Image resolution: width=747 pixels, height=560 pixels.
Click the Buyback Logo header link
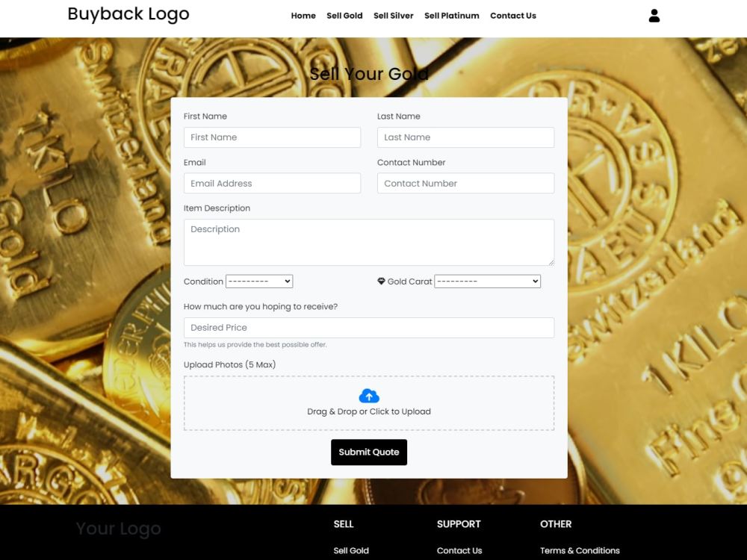pos(128,14)
